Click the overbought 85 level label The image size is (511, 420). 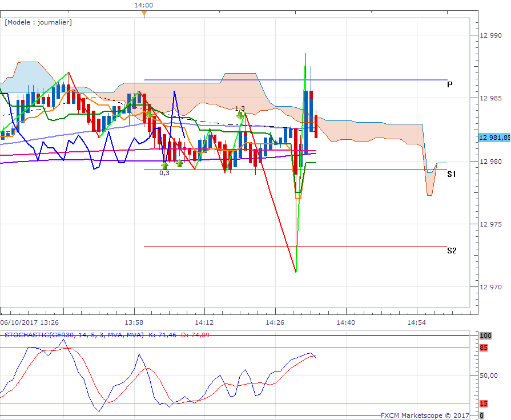[484, 348]
